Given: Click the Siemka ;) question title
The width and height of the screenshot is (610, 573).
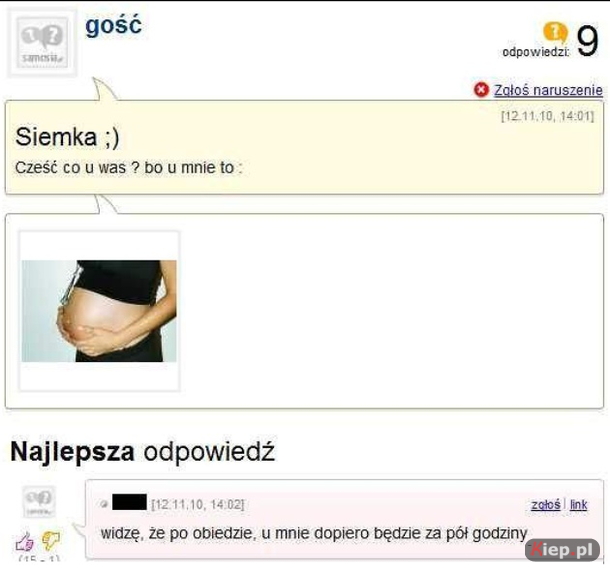Looking at the screenshot, I should [67, 137].
